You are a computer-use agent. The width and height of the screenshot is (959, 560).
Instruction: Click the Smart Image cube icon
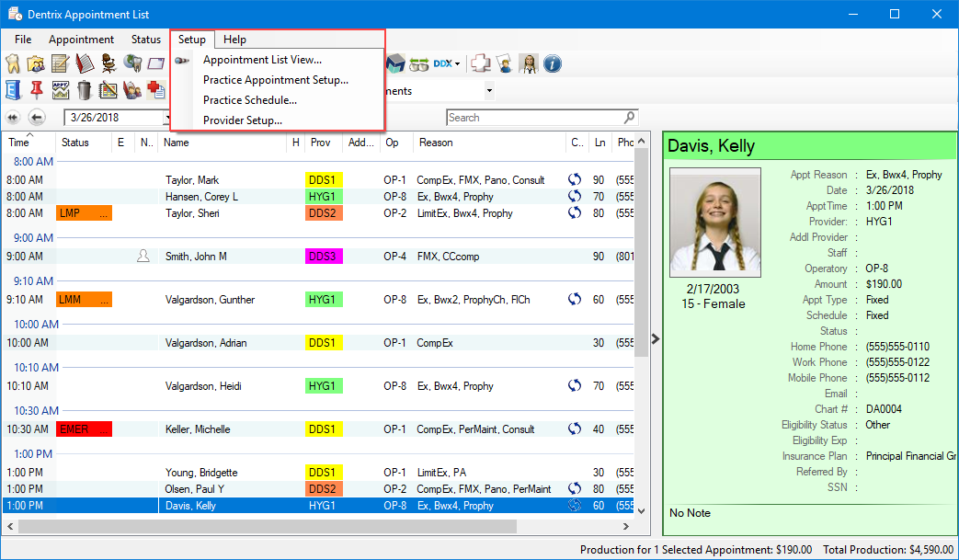(x=397, y=63)
